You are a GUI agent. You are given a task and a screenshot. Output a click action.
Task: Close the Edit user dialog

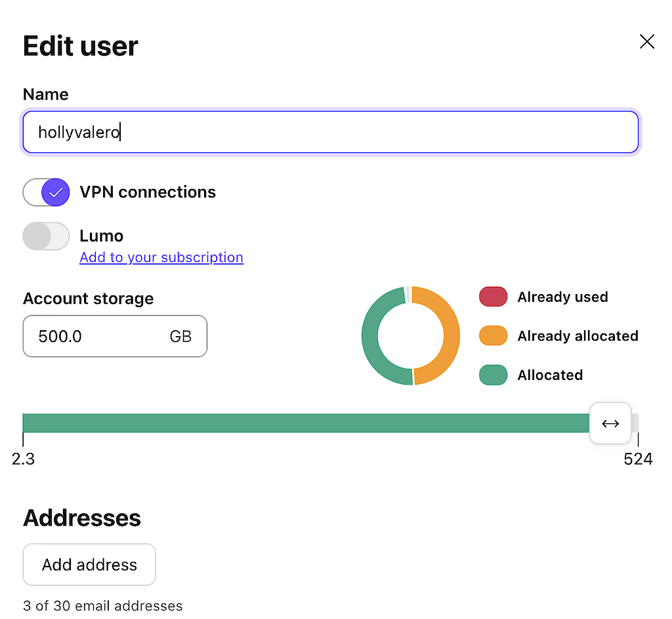(x=646, y=42)
